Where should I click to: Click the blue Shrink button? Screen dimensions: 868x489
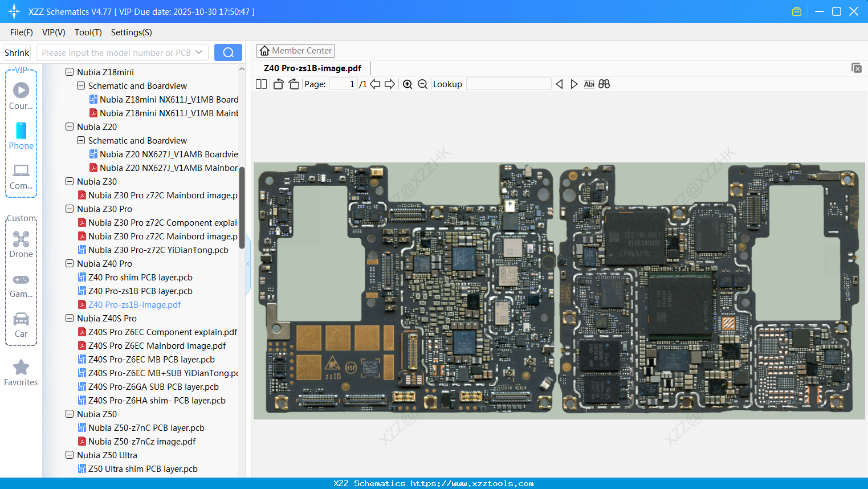(x=17, y=52)
